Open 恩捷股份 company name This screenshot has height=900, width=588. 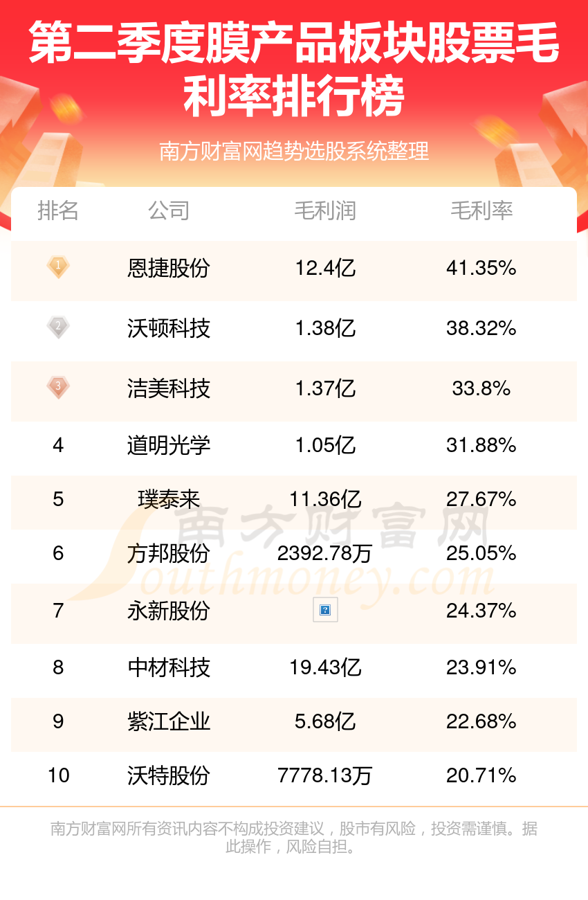pos(169,268)
